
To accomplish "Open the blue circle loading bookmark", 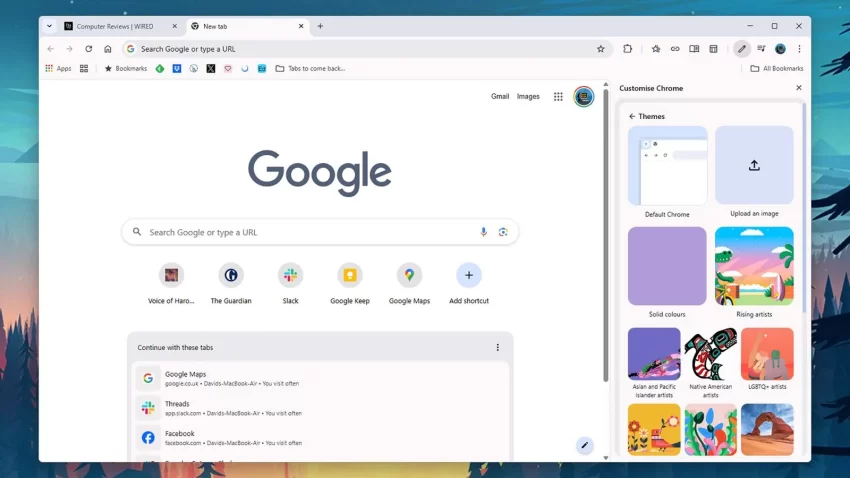I will click(x=244, y=68).
